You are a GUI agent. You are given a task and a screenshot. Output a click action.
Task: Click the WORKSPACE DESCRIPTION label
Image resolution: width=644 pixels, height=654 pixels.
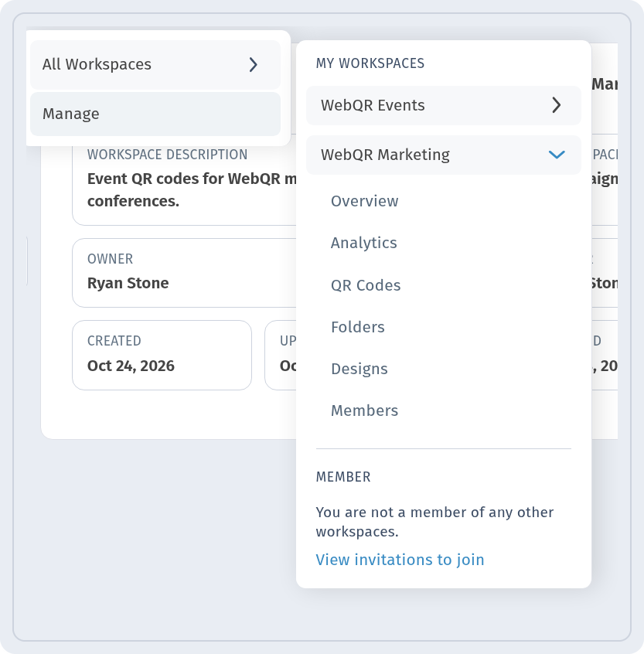point(167,155)
